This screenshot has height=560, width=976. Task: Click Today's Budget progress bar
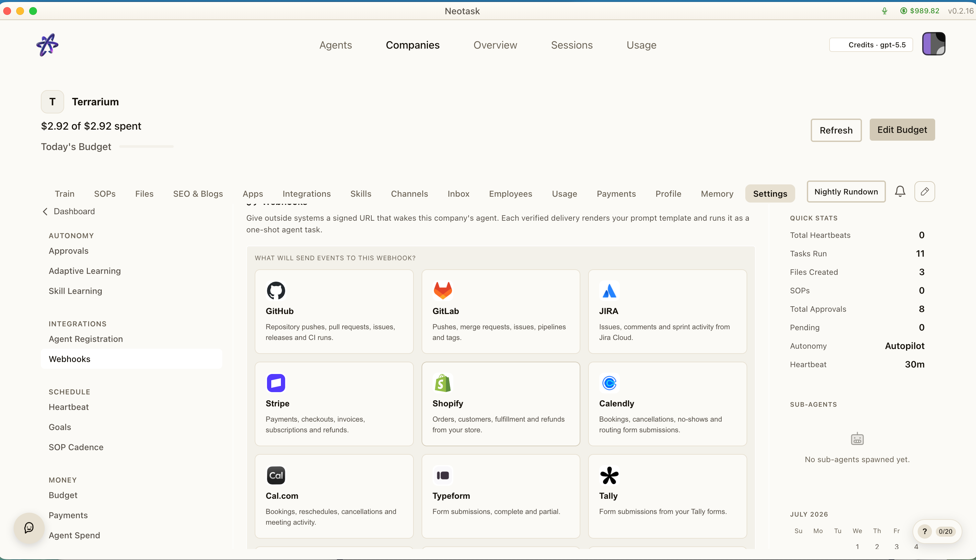pyautogui.click(x=146, y=146)
